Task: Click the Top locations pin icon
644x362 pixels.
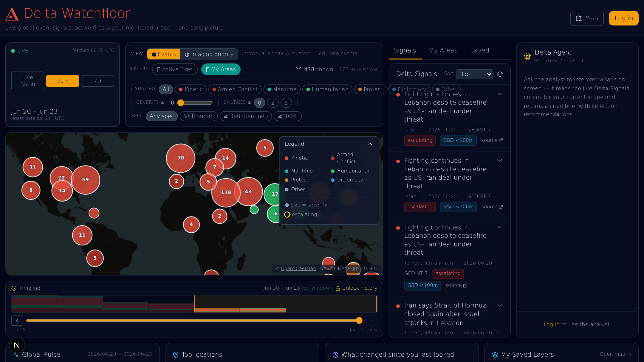Action: click(176, 355)
